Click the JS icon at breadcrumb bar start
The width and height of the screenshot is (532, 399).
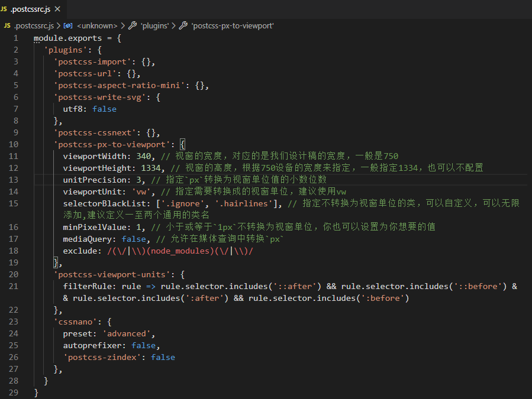click(x=7, y=25)
